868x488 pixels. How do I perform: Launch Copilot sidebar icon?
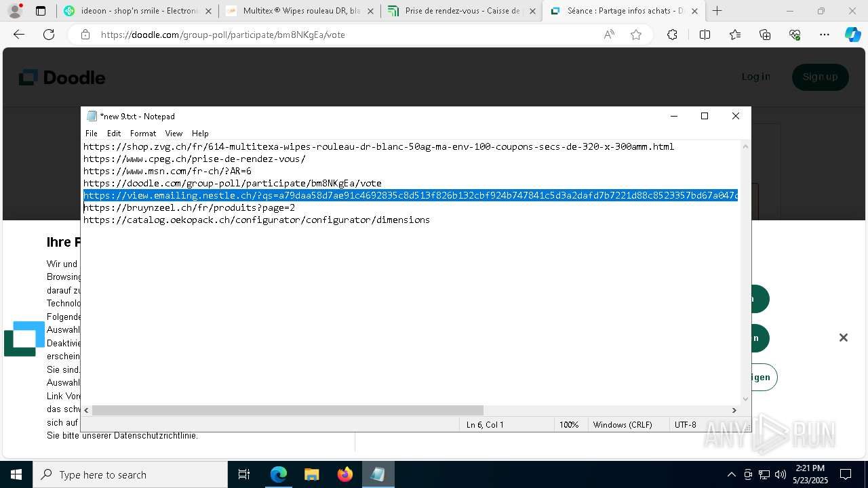coord(852,35)
